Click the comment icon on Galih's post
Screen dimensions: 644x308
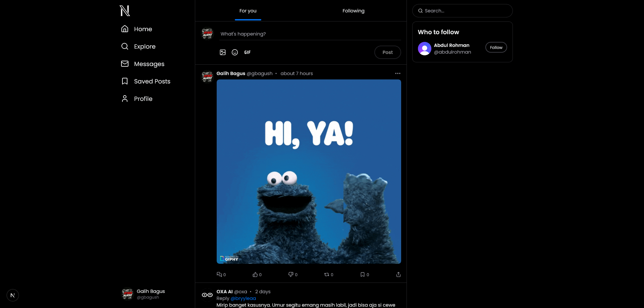tap(219, 274)
